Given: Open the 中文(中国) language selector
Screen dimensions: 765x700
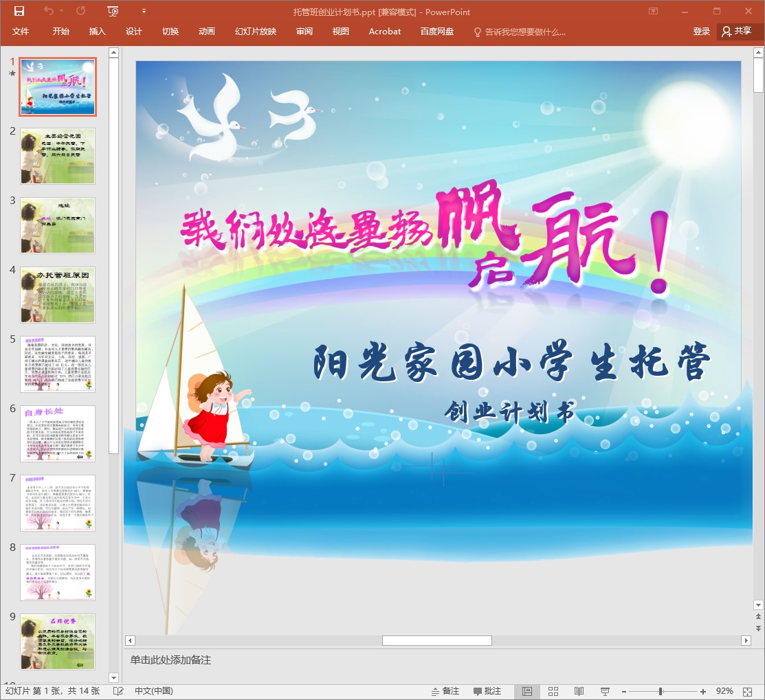Looking at the screenshot, I should pyautogui.click(x=153, y=691).
